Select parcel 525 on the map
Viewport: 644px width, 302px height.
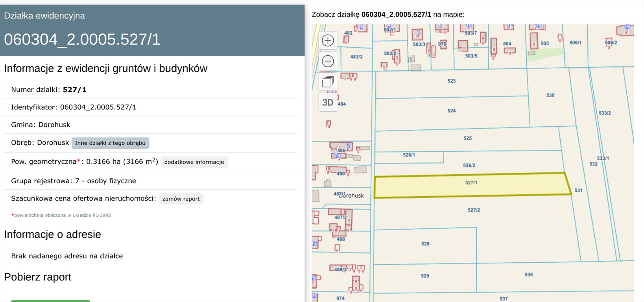467,141
